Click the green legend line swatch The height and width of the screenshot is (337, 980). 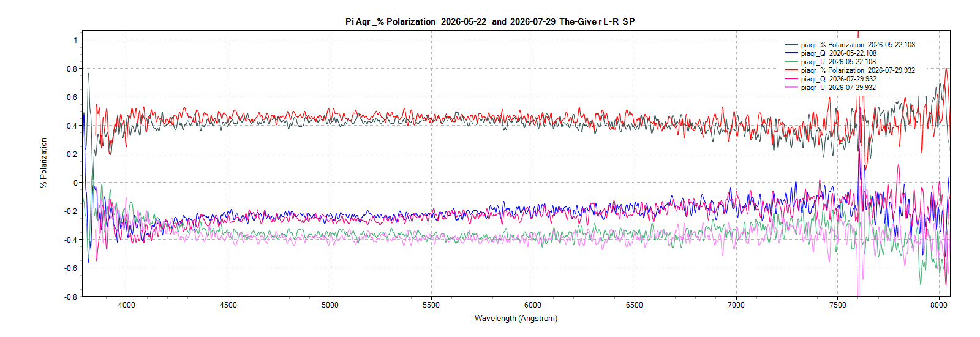coord(791,62)
